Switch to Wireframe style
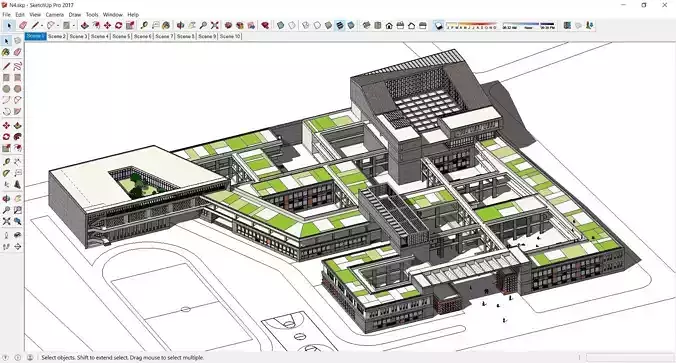Viewport: 676px width, 363px height. point(306,25)
